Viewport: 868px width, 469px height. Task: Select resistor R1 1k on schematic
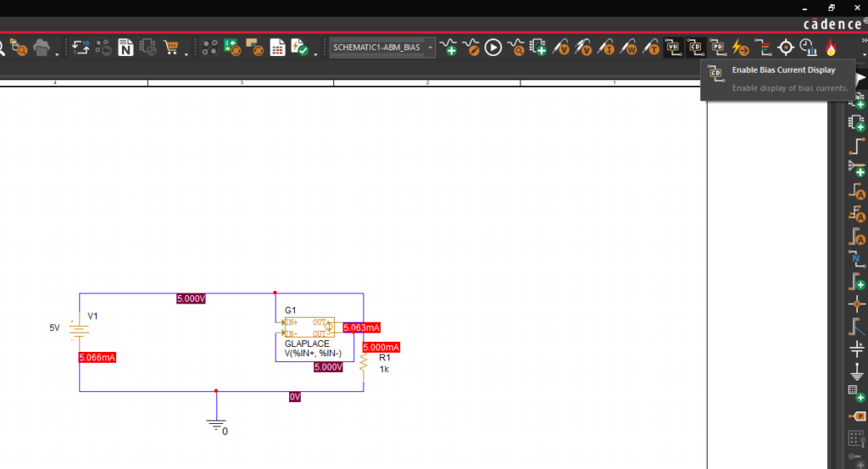[364, 363]
